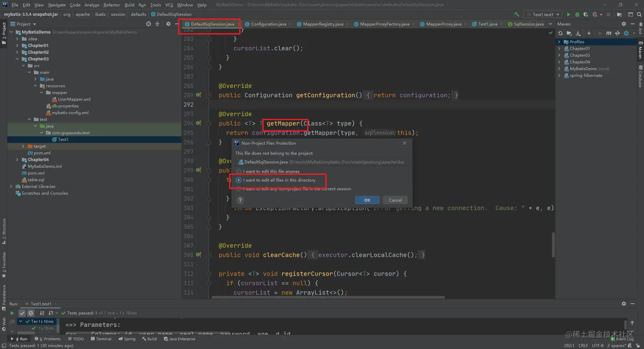This screenshot has height=349, width=644.
Task: Show hidden editor tabs chevron
Action: click(550, 24)
